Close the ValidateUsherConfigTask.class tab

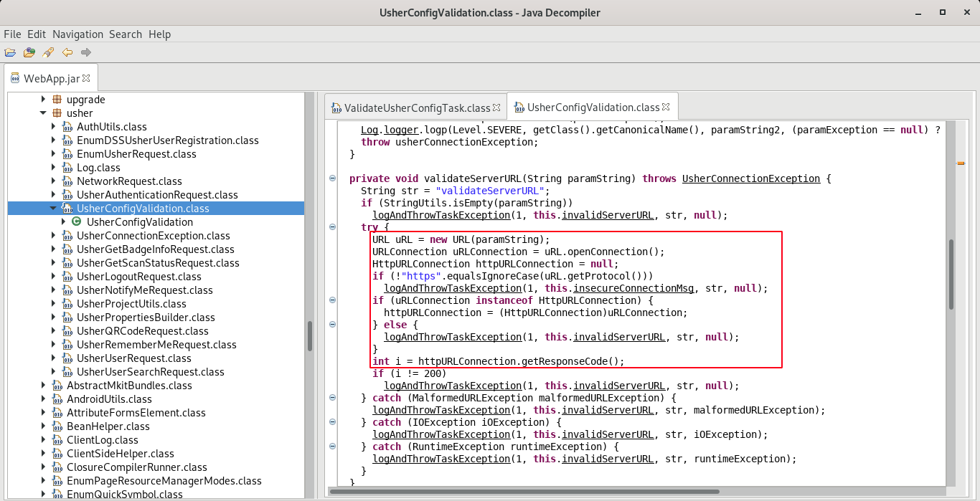point(496,108)
